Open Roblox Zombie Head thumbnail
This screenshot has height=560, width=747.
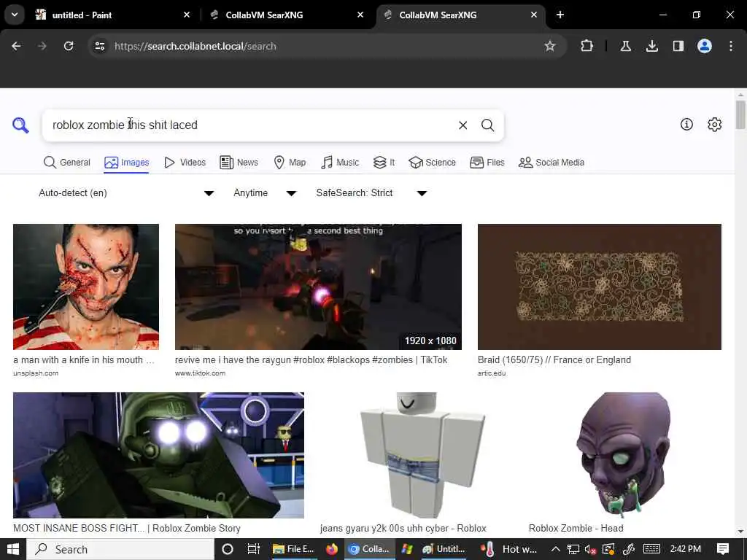624,455
